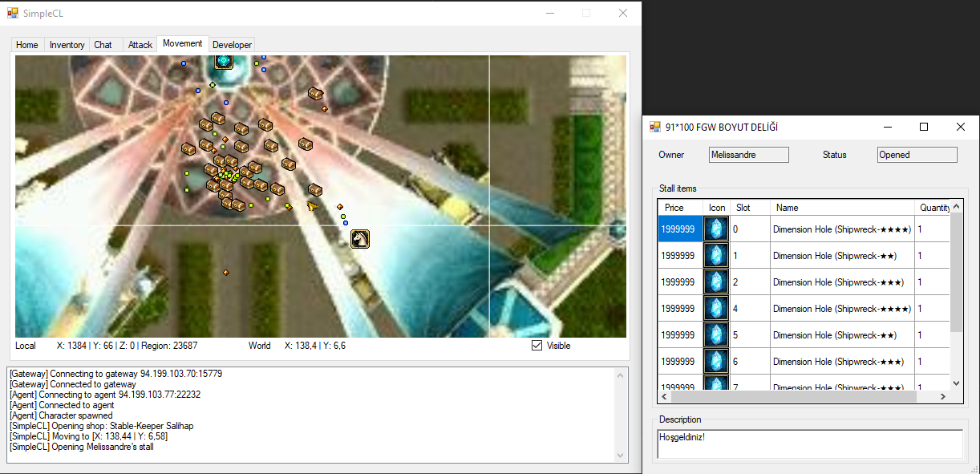The width and height of the screenshot is (980, 474).
Task: Click the yellow player arrow on the map
Action: click(312, 206)
